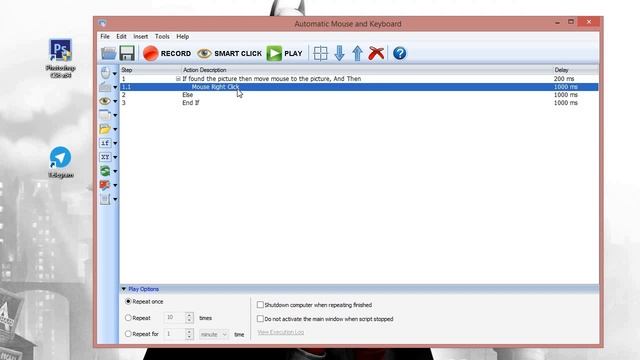Viewport: 640px width, 360px height.
Task: Open a script file with the folder toolbar icon
Action: point(109,53)
